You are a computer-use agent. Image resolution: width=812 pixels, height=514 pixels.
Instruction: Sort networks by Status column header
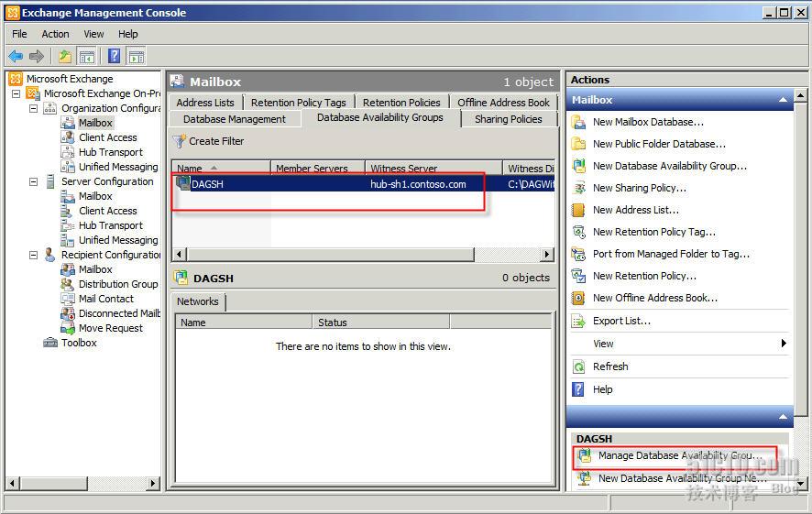pos(381,322)
